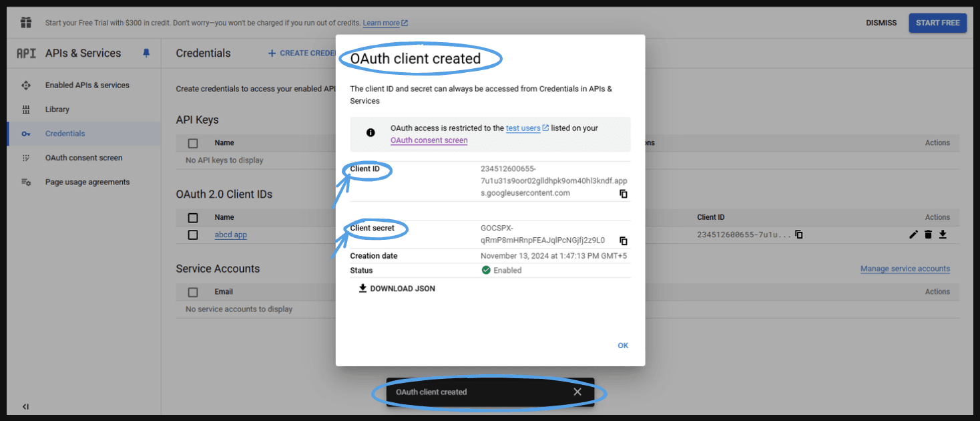980x421 pixels.
Task: Dismiss the free trial banner
Action: pyautogui.click(x=881, y=23)
